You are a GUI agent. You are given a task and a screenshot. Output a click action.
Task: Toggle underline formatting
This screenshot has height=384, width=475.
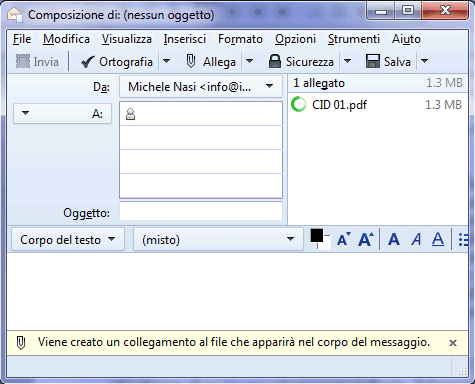click(x=438, y=239)
